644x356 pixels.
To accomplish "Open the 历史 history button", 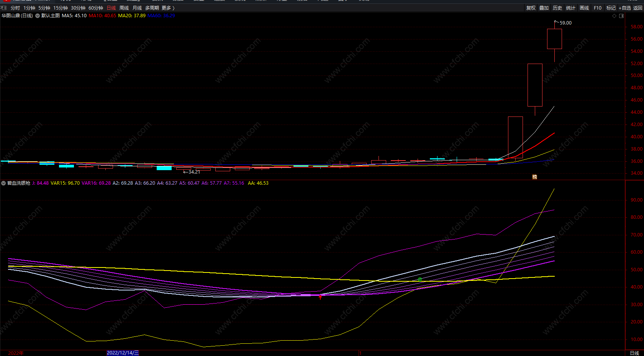I will point(557,8).
